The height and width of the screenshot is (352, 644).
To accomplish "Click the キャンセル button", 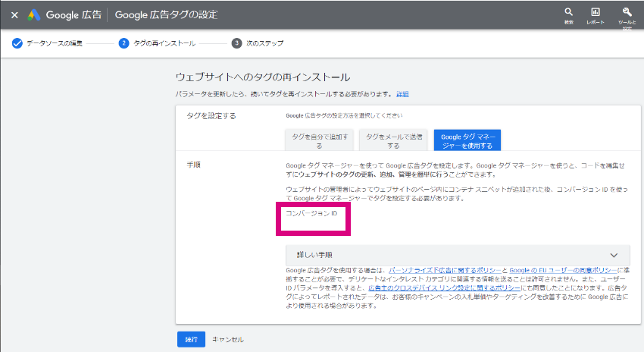I will pyautogui.click(x=228, y=340).
